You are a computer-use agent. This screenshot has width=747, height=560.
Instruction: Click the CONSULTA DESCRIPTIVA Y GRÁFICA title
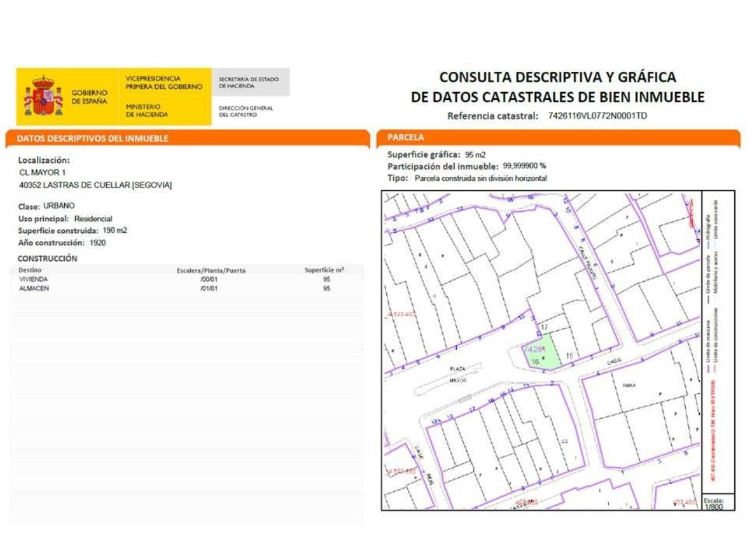click(557, 77)
